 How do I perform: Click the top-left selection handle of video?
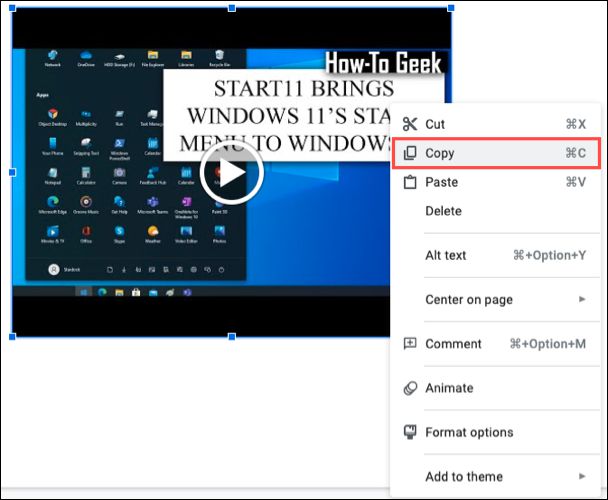click(12, 8)
